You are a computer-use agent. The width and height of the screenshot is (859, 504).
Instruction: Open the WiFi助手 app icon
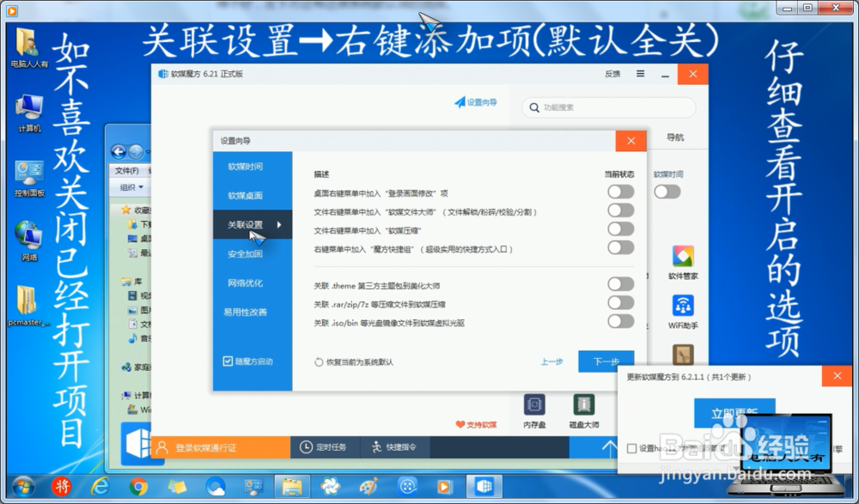coord(683,312)
